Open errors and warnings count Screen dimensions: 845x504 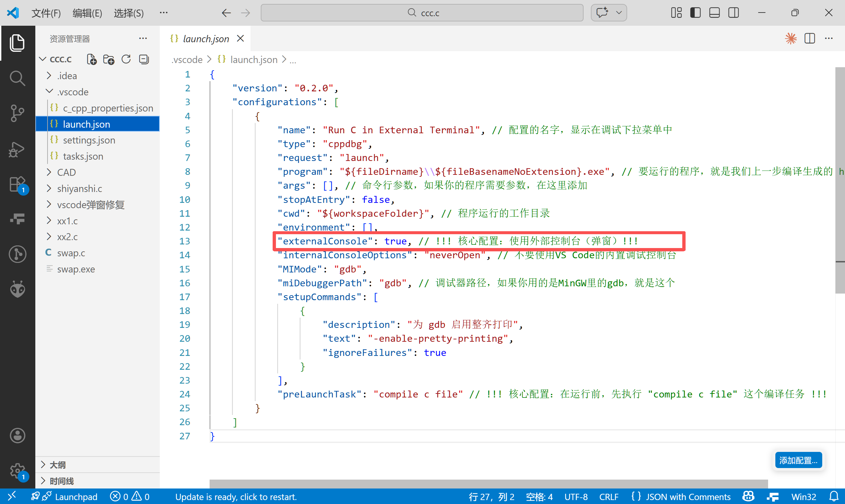tap(130, 497)
